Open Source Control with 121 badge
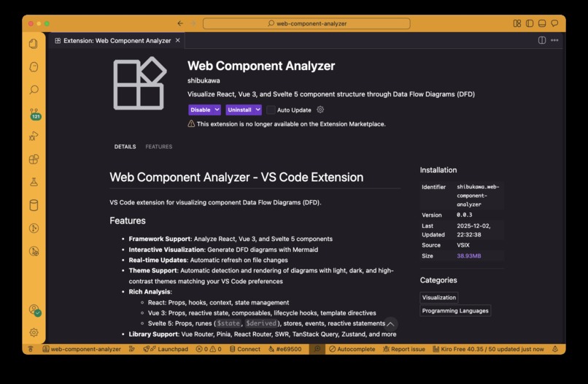Screen dimensions: 588x384 pos(34,114)
